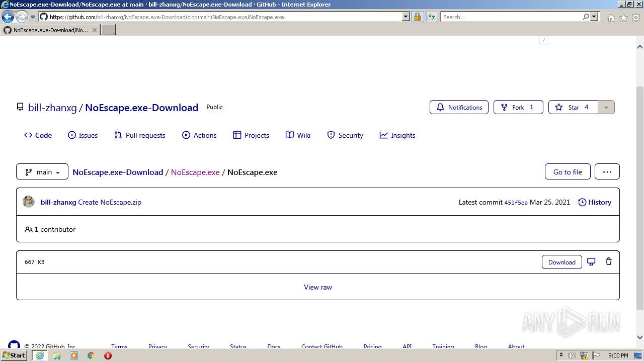Fork the repository
Viewport: 644px width, 362px height.
518,107
